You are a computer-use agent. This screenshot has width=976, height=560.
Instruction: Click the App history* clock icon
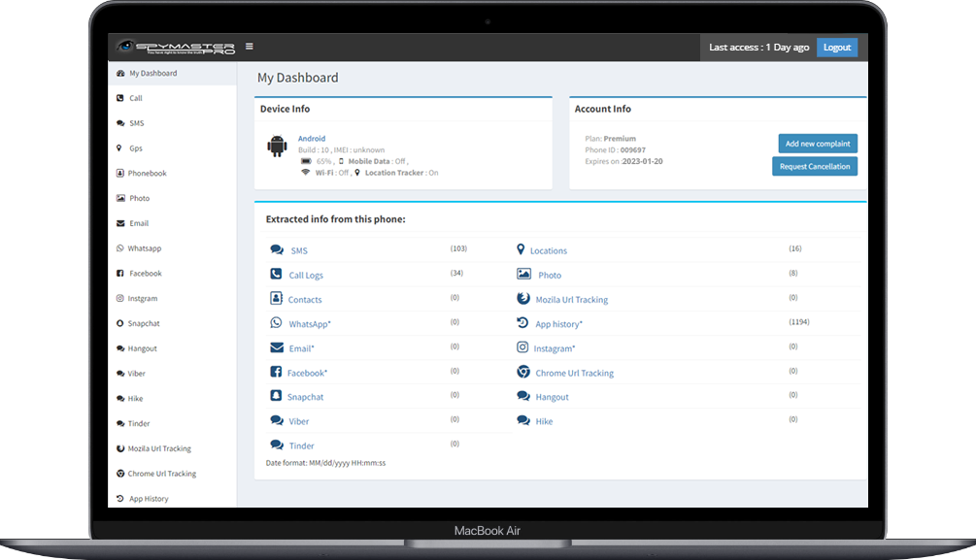(x=522, y=322)
